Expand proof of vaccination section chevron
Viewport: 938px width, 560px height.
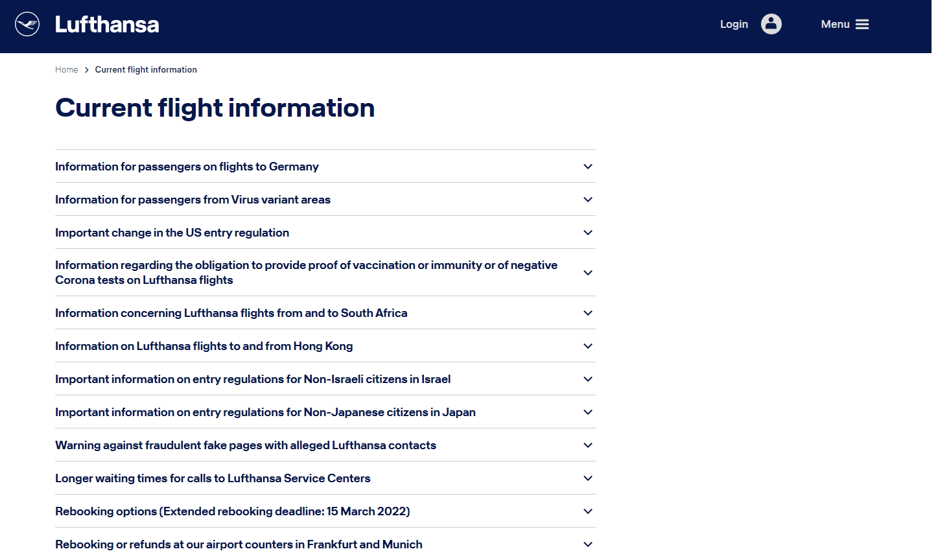(588, 273)
